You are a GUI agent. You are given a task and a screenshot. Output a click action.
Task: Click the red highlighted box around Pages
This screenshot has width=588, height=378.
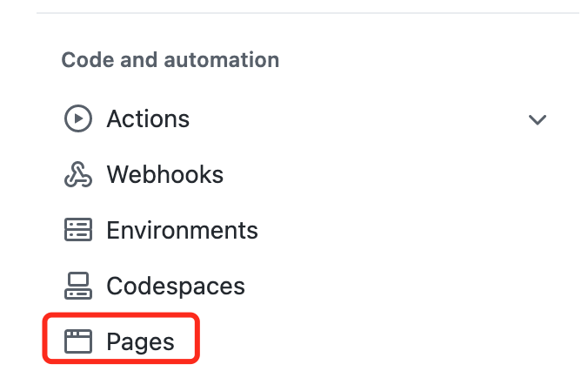[x=121, y=338]
